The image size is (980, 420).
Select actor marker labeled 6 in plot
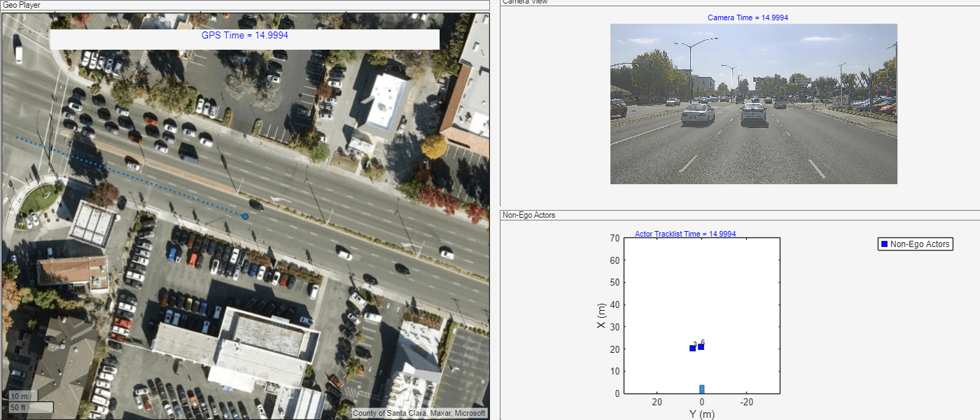point(701,346)
